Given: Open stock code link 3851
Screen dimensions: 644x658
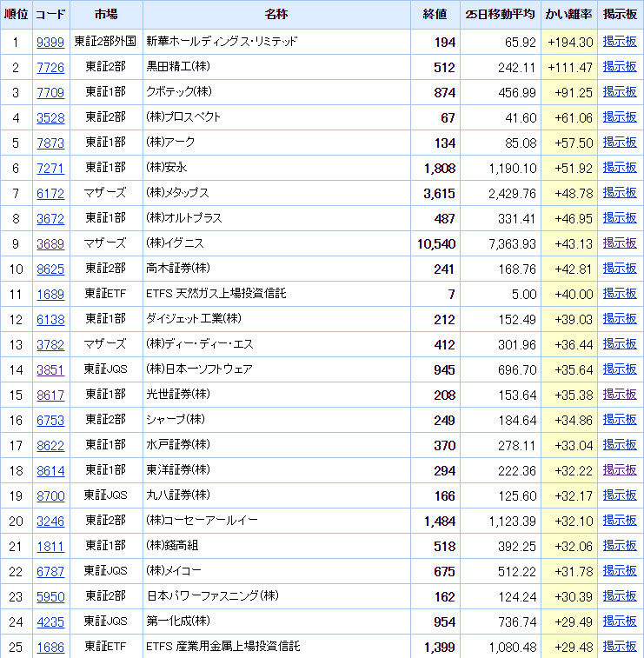Looking at the screenshot, I should [50, 369].
